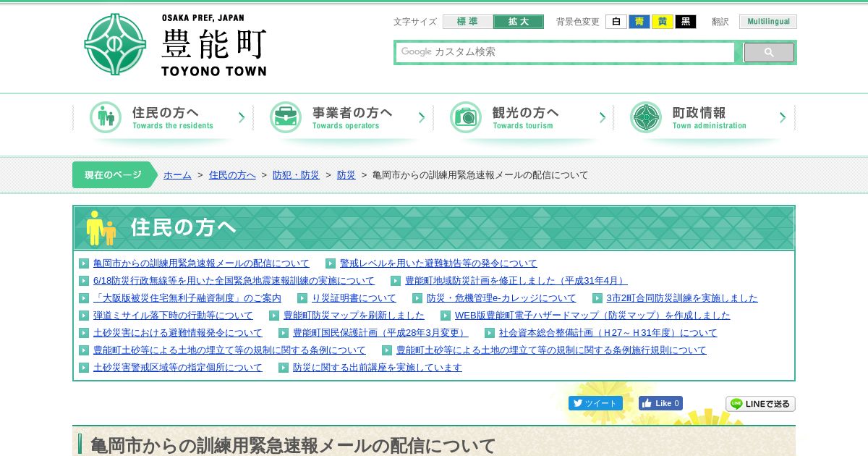
Task: Click the bullet icon beside り災証明書について
Action: 302,298
